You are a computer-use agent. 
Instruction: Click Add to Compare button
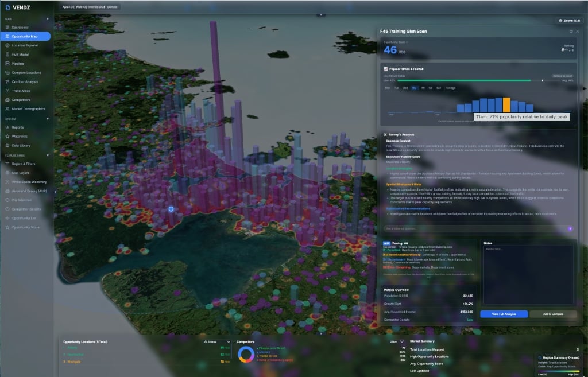click(553, 314)
